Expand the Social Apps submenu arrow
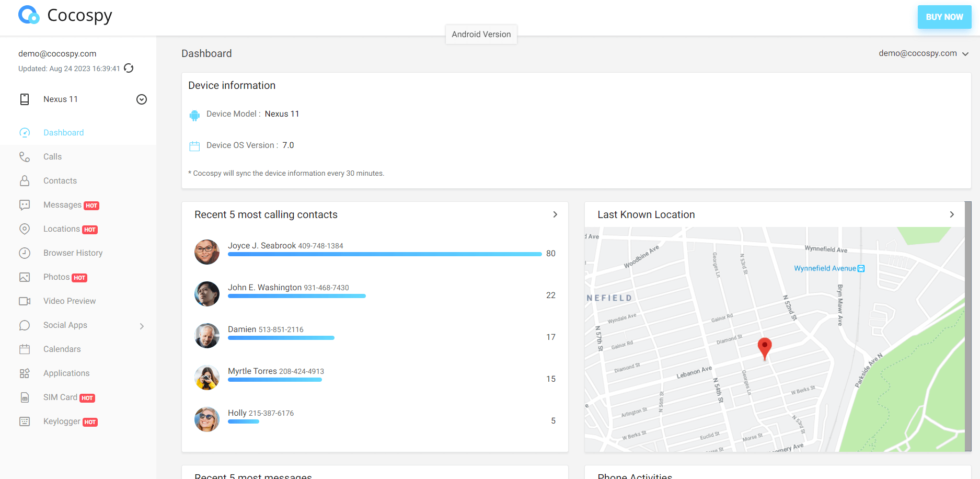 tap(142, 326)
